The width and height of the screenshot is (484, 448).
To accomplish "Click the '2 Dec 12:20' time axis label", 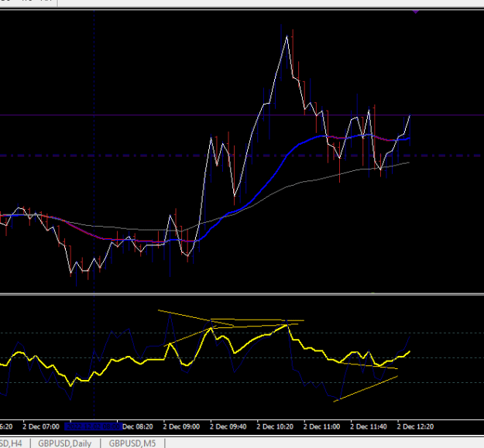I will pos(416,427).
